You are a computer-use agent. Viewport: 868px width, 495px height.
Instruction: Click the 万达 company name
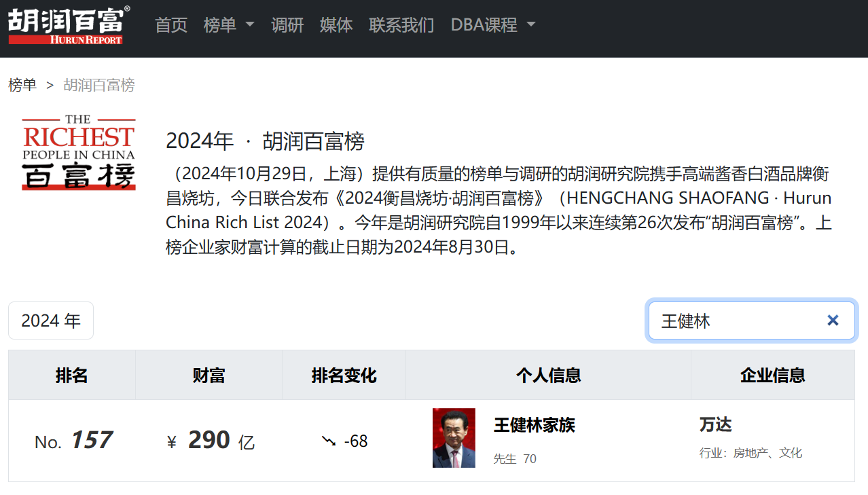(x=716, y=425)
